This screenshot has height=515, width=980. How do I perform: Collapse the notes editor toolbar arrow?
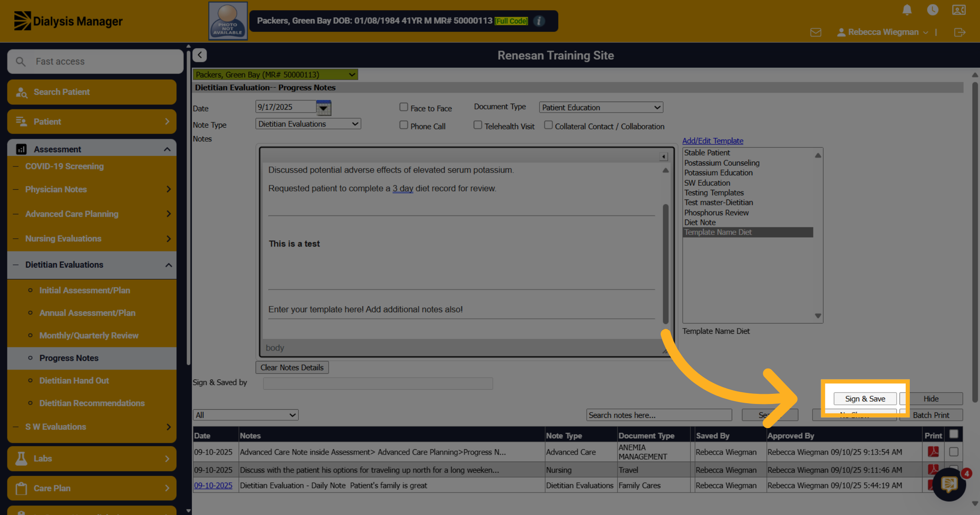coord(664,157)
